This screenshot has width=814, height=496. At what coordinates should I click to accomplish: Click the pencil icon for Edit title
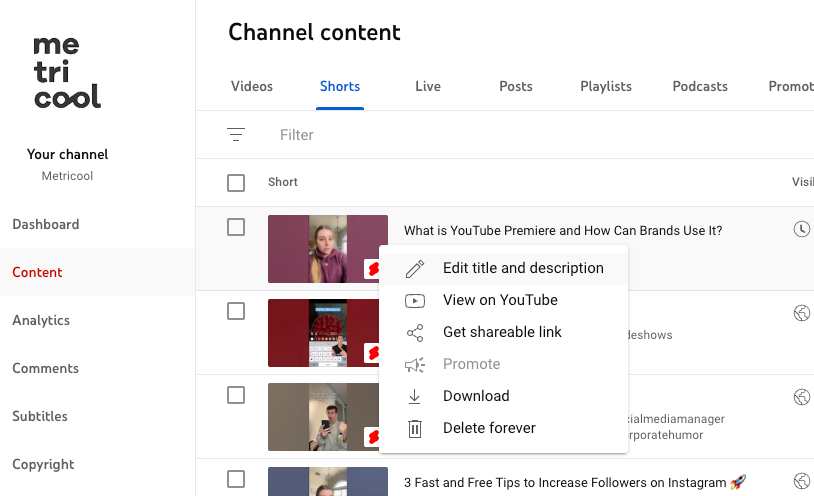pos(415,269)
